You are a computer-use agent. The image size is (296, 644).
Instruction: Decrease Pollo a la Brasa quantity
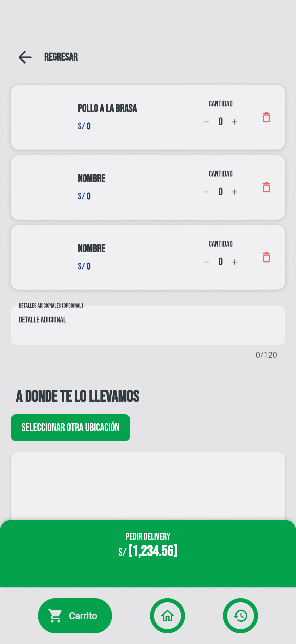pyautogui.click(x=207, y=122)
